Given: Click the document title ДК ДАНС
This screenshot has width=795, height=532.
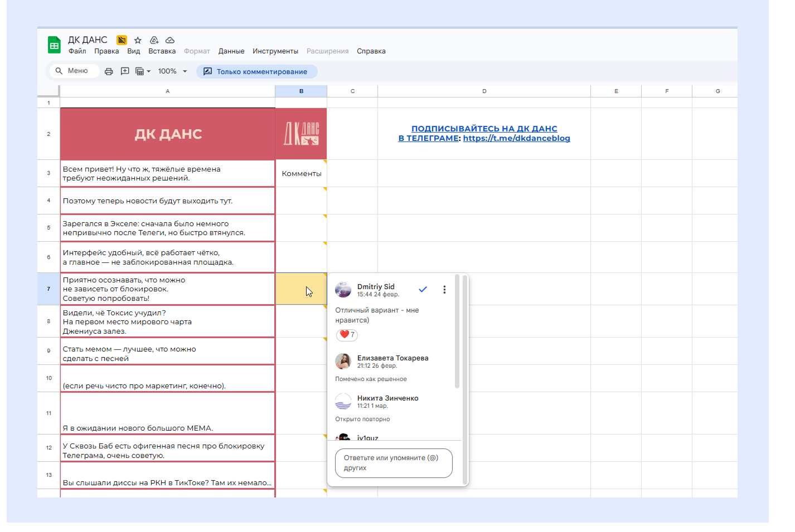Looking at the screenshot, I should click(x=88, y=40).
